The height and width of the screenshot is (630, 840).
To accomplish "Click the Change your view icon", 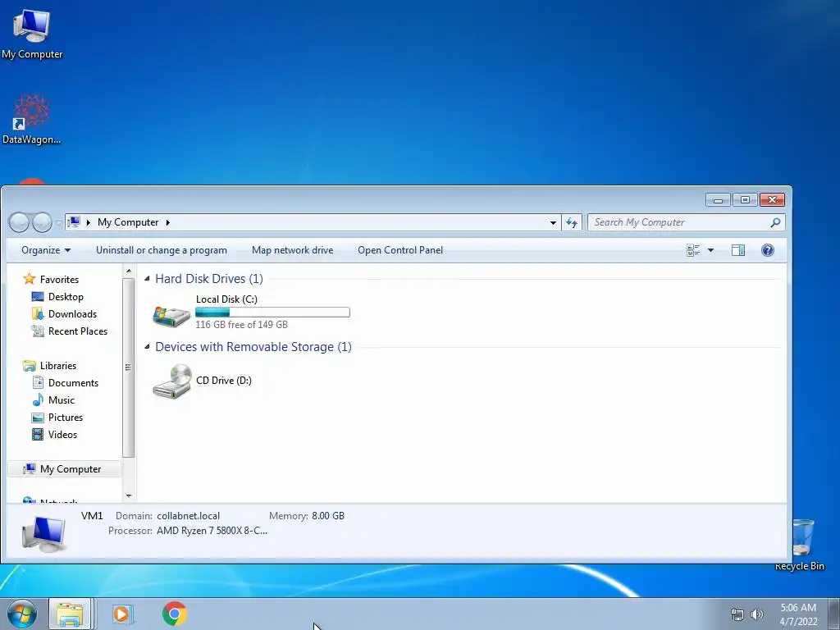I will coord(693,250).
